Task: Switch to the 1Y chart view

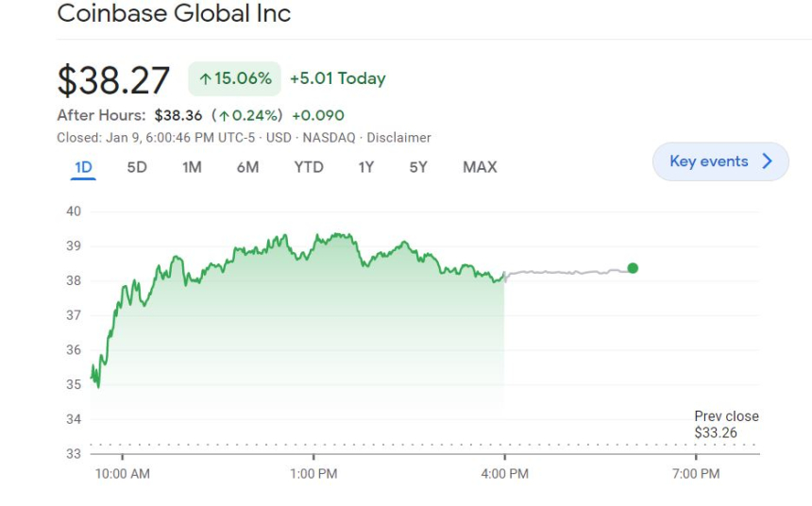Action: (365, 167)
